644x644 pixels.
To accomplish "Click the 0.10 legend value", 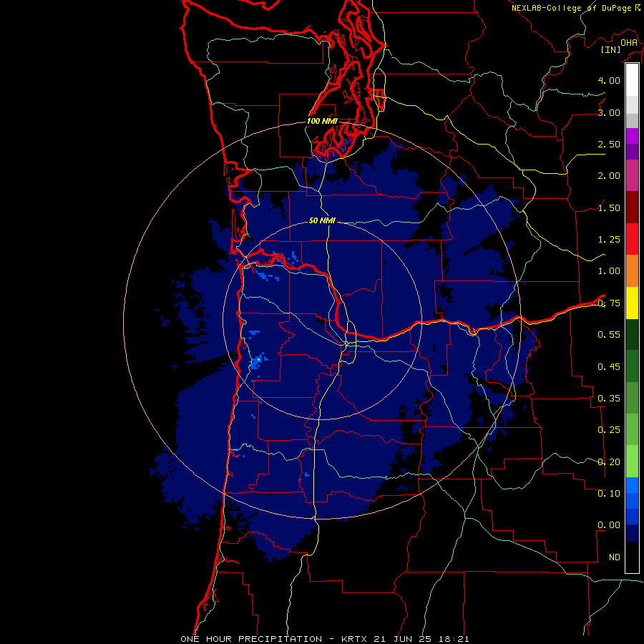I will click(x=609, y=494).
